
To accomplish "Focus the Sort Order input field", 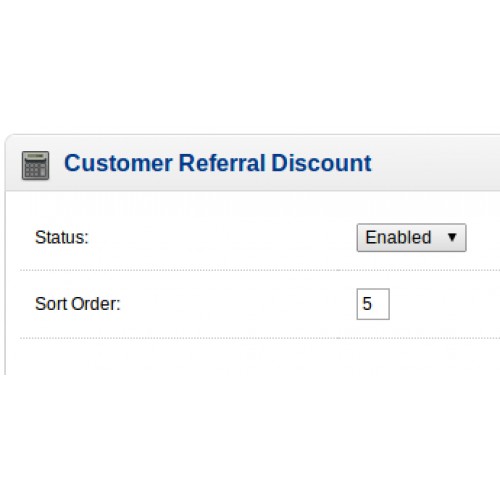I will coord(373,304).
